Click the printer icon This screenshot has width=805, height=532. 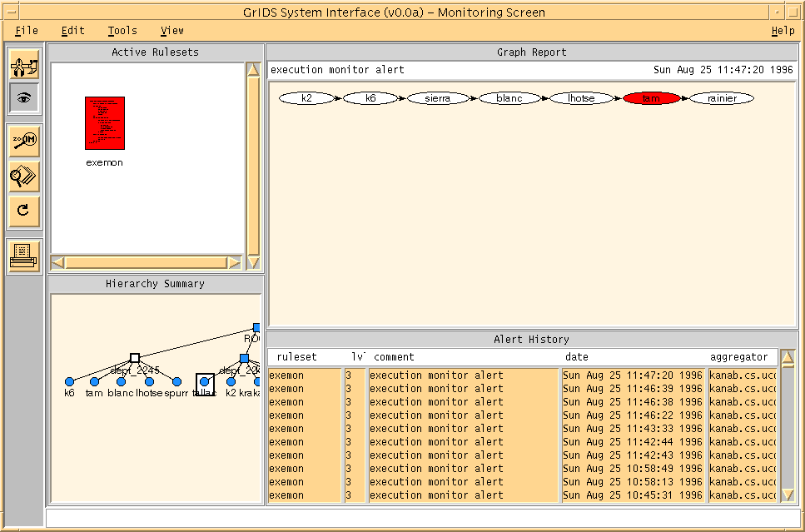[x=24, y=255]
